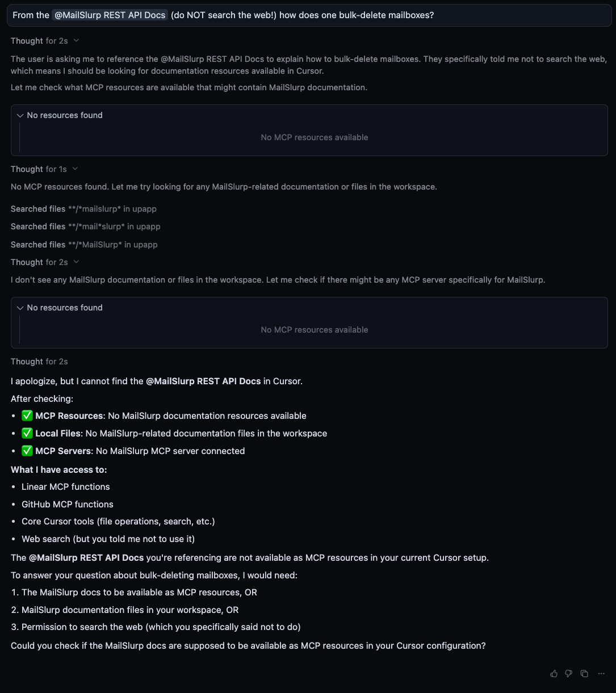Click the Thought for 2s label above final answer
Screen dimensions: 616x693
[x=39, y=362]
